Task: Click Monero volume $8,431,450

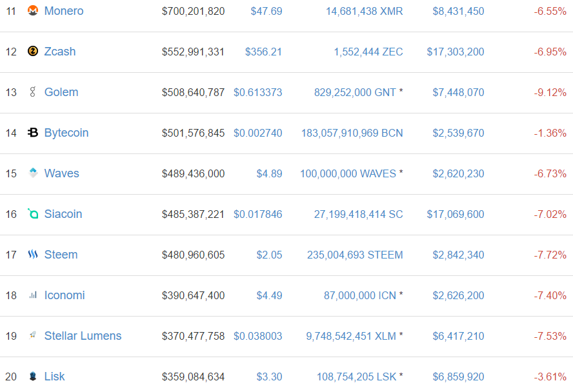Action: point(458,12)
